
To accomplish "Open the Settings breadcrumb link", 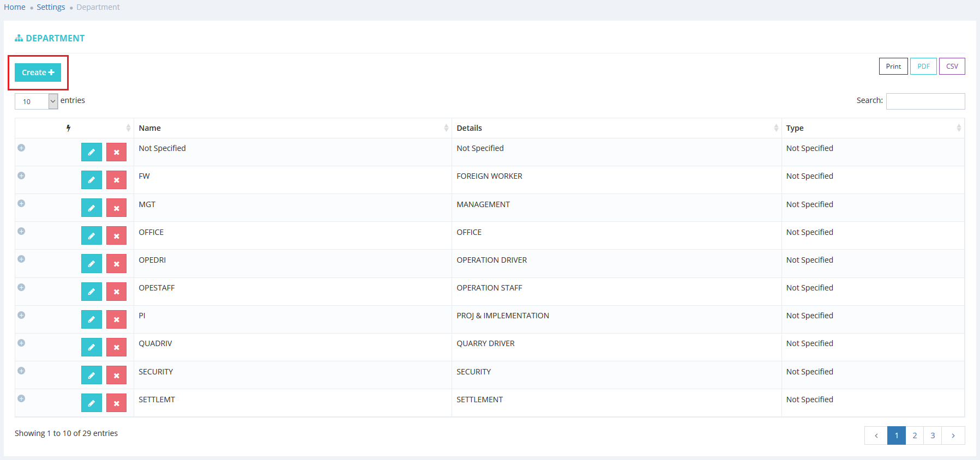I will coord(51,7).
